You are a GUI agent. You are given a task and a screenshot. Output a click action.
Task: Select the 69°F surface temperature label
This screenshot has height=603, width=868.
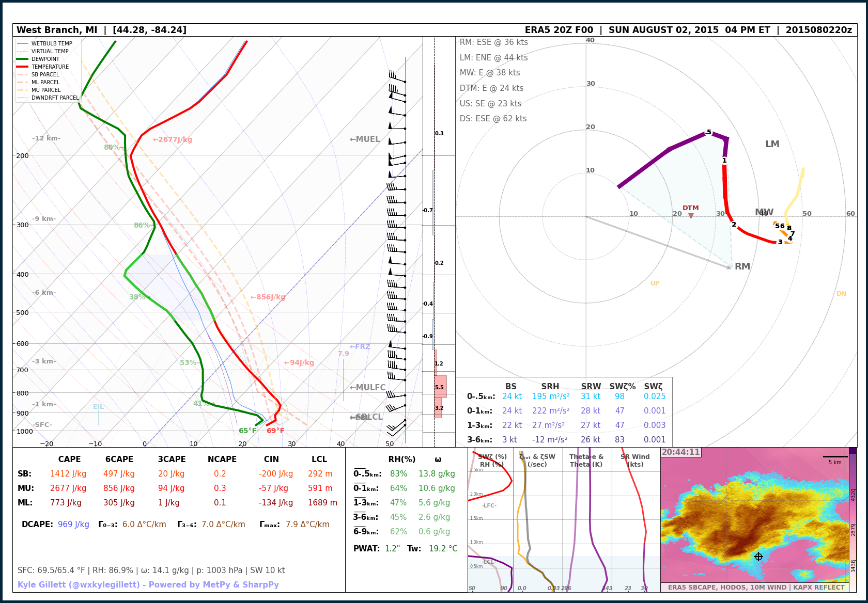tap(275, 431)
